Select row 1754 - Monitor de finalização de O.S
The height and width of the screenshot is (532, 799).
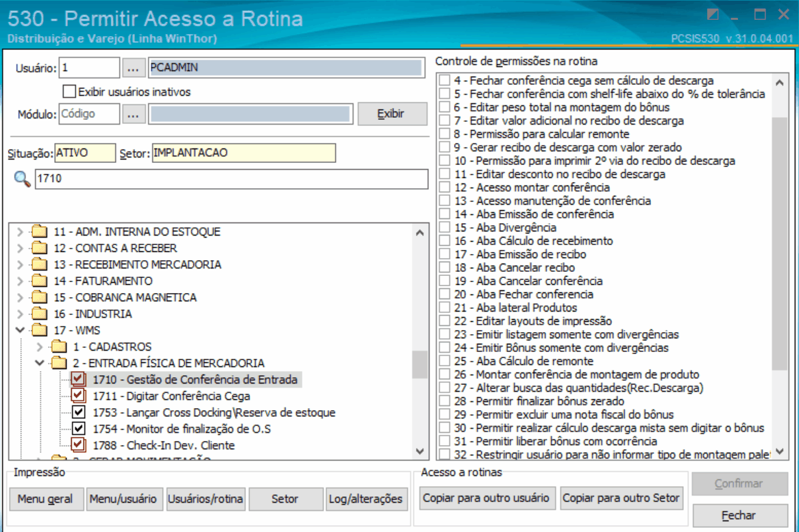182,429
